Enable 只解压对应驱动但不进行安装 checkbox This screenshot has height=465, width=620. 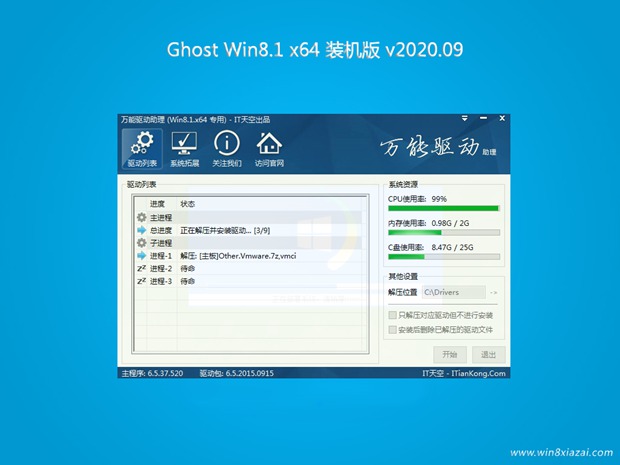coord(393,315)
